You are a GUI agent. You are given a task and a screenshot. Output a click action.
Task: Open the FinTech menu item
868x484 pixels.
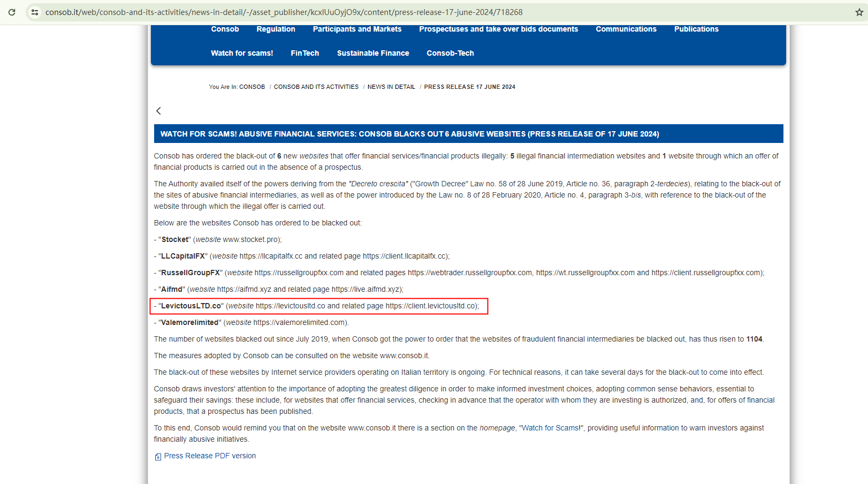pyautogui.click(x=305, y=53)
